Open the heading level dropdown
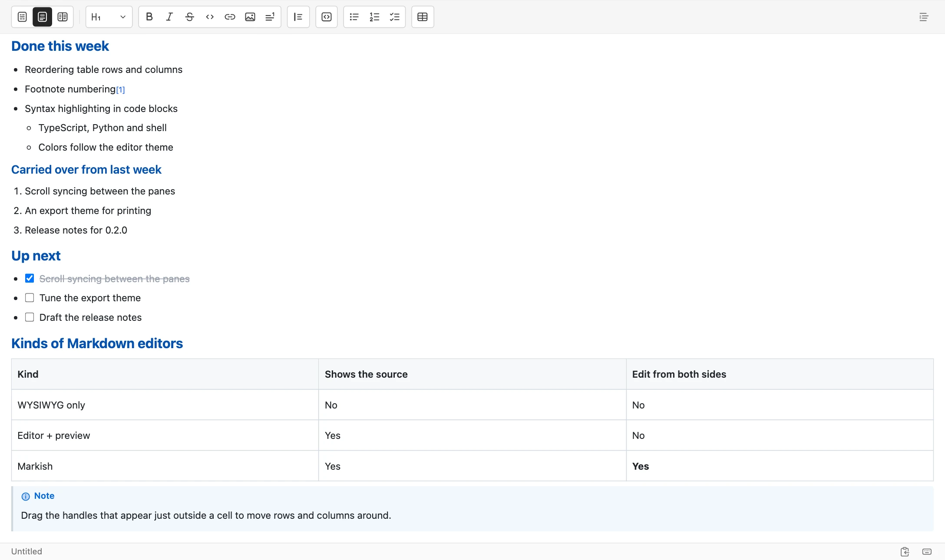Screen dimensions: 945x560 (109, 17)
